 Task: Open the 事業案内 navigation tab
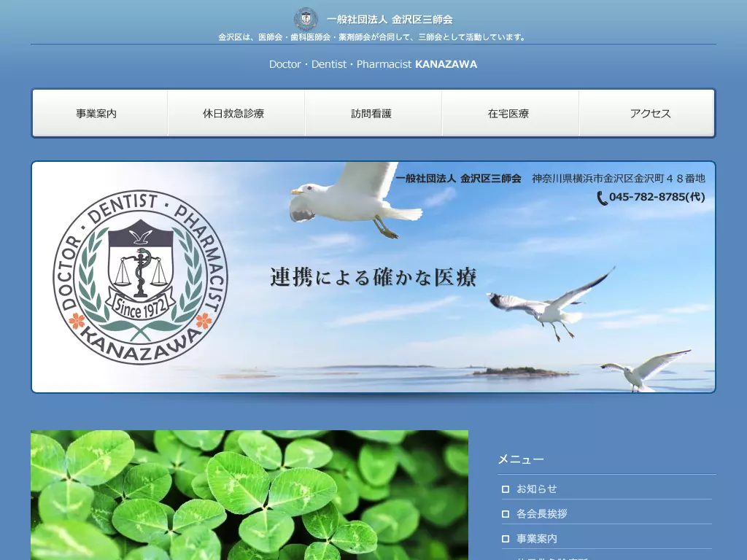pos(100,113)
